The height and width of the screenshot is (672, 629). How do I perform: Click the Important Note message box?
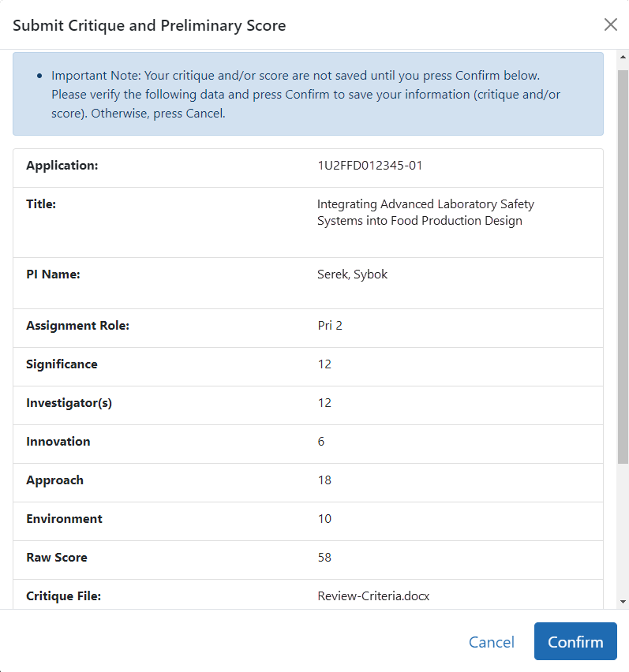tap(308, 95)
